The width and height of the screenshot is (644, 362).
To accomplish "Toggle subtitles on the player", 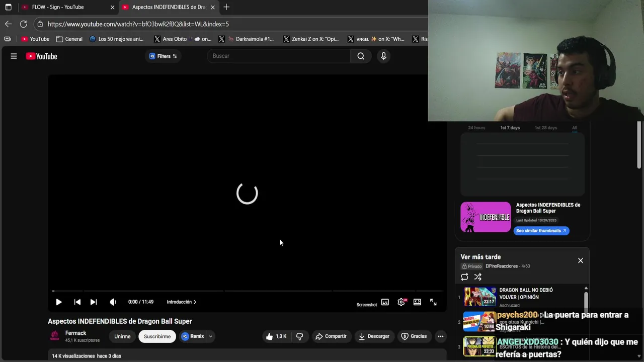I will [385, 302].
